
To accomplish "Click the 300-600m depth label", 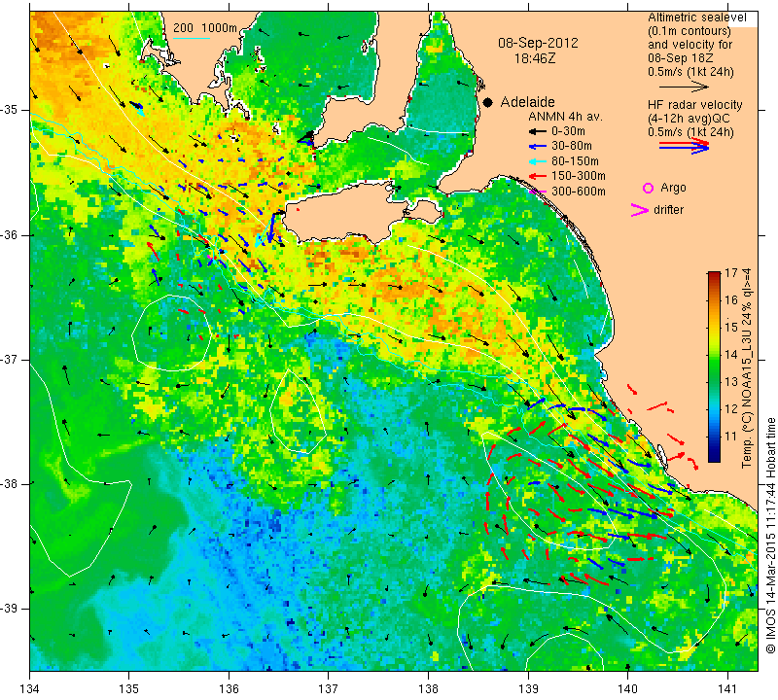I will click(x=578, y=192).
